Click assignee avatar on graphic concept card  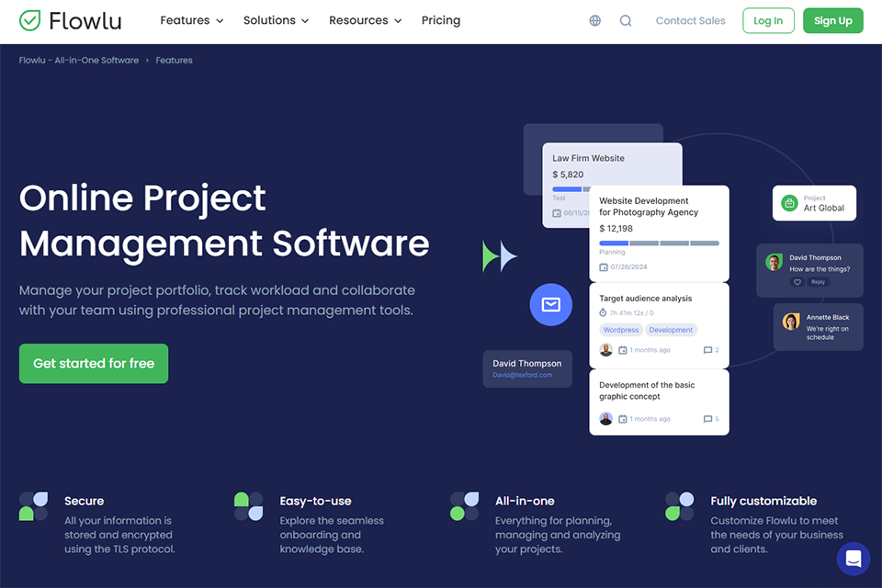605,418
